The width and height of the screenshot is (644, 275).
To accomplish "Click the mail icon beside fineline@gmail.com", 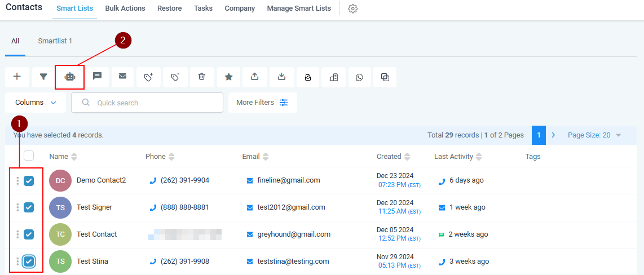I will (x=250, y=180).
